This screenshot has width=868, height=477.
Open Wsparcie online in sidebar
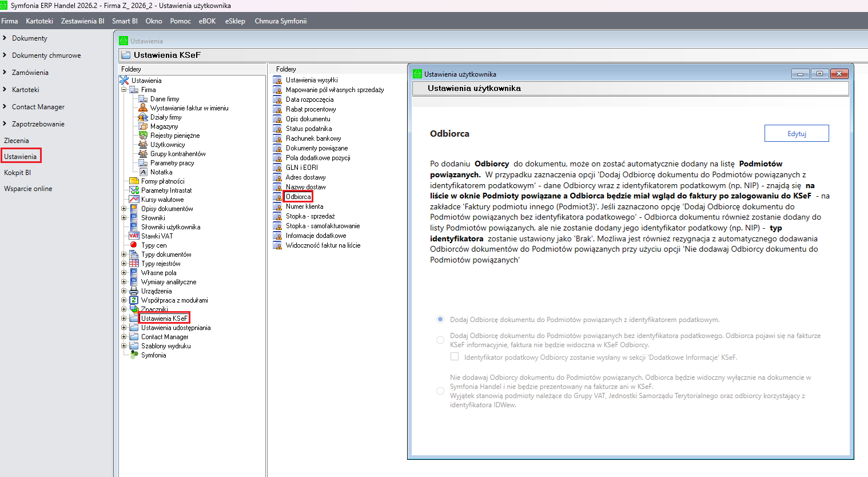[28, 189]
